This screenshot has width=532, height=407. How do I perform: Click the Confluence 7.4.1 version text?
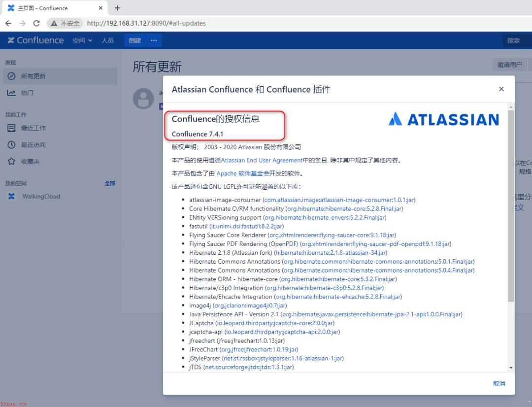pos(198,134)
